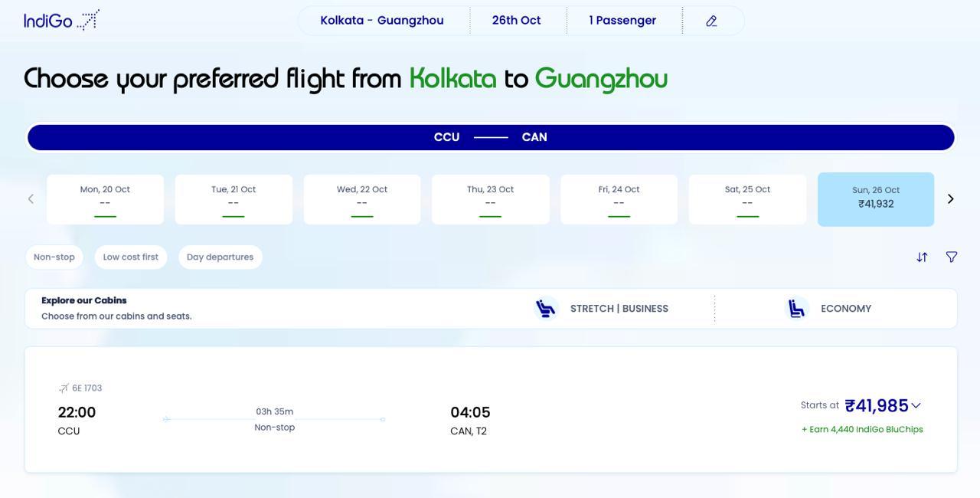This screenshot has width=980, height=498.
Task: Go to previous dates arrow
Action: [x=31, y=199]
